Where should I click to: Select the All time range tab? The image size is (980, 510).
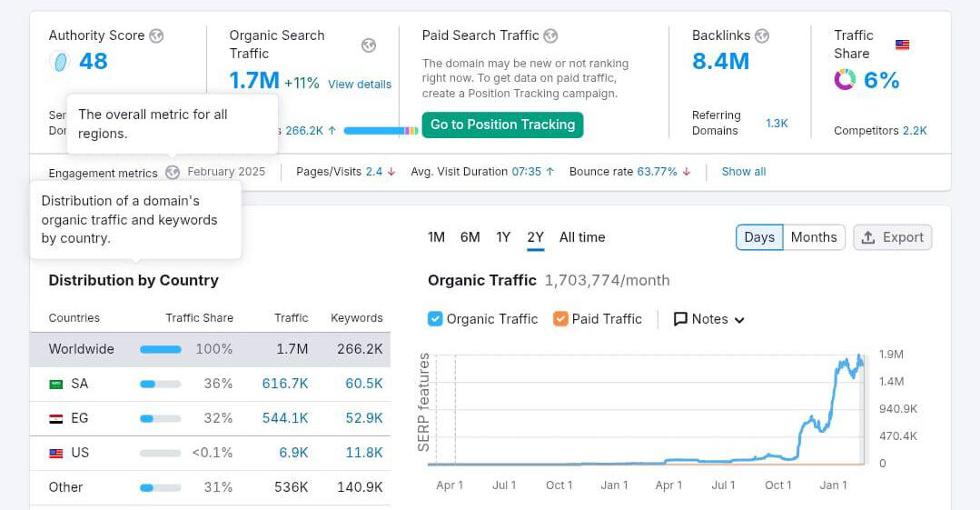[581, 237]
